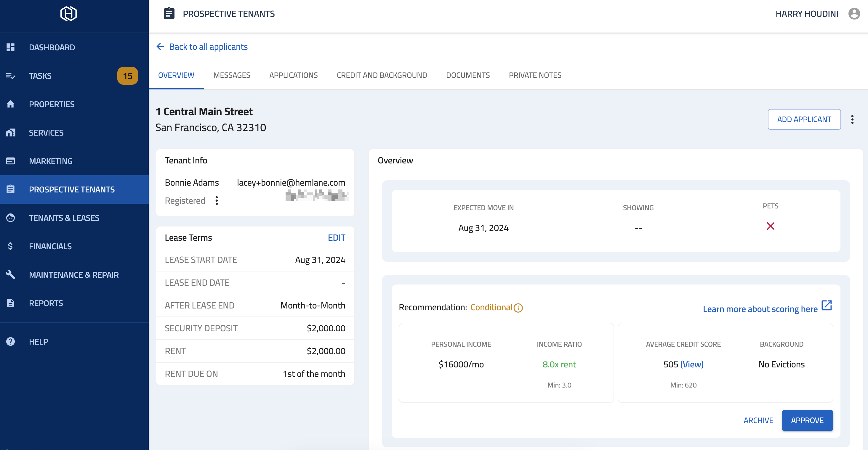Click the external link icon beside scoring

(827, 306)
